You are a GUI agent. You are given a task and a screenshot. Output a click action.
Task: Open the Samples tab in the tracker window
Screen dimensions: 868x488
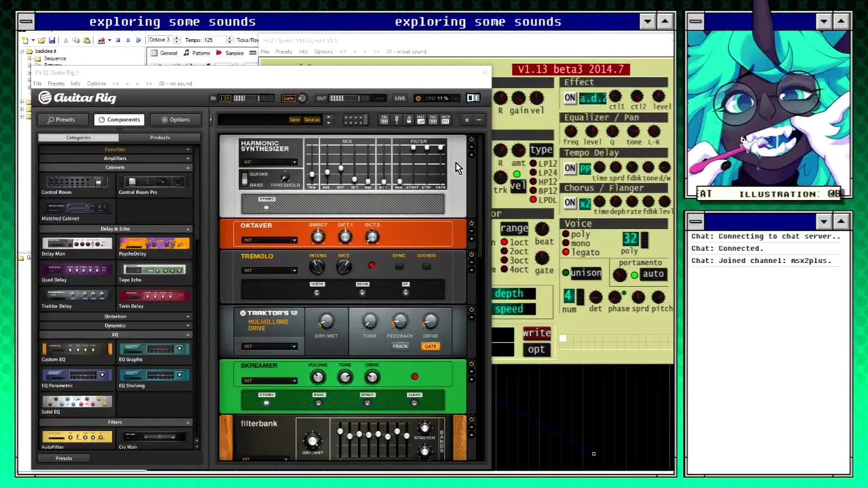click(x=231, y=53)
